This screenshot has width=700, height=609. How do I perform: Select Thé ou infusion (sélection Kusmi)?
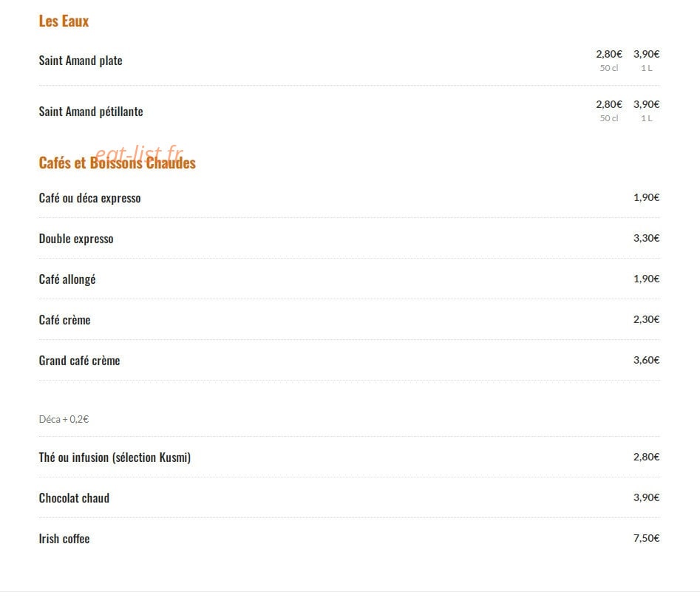pyautogui.click(x=115, y=457)
